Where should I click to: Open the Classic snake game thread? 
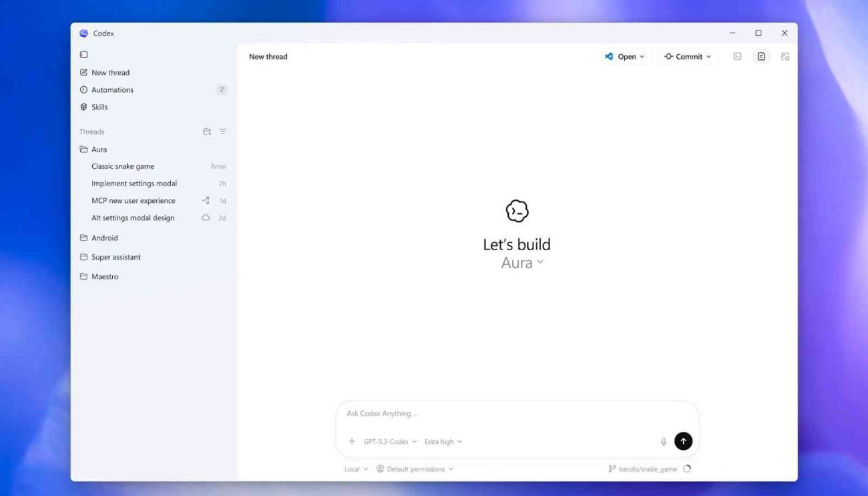coord(123,166)
